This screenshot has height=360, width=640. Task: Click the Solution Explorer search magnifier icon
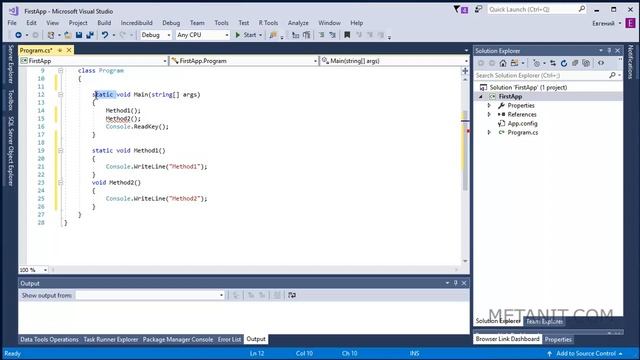click(612, 76)
